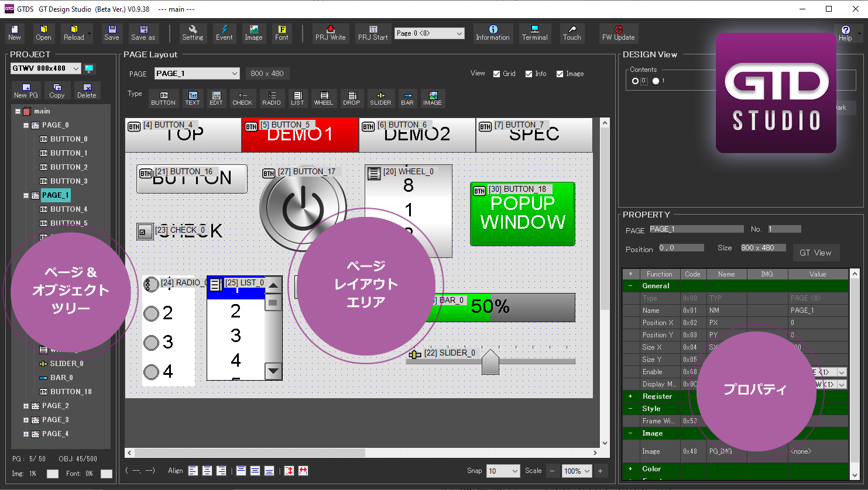868x490 pixels.
Task: Collapse the main tree node
Action: click(18, 111)
